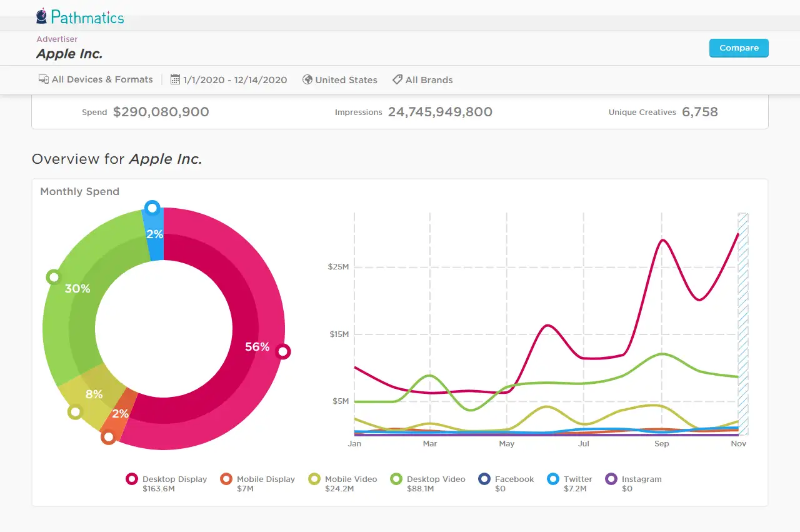Click the green marker on the donut chart

click(x=54, y=277)
